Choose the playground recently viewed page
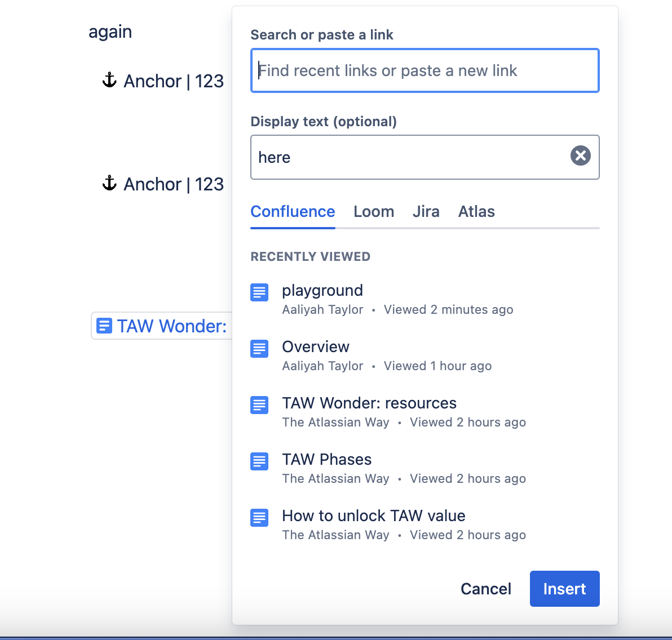This screenshot has width=672, height=640. pos(322,291)
